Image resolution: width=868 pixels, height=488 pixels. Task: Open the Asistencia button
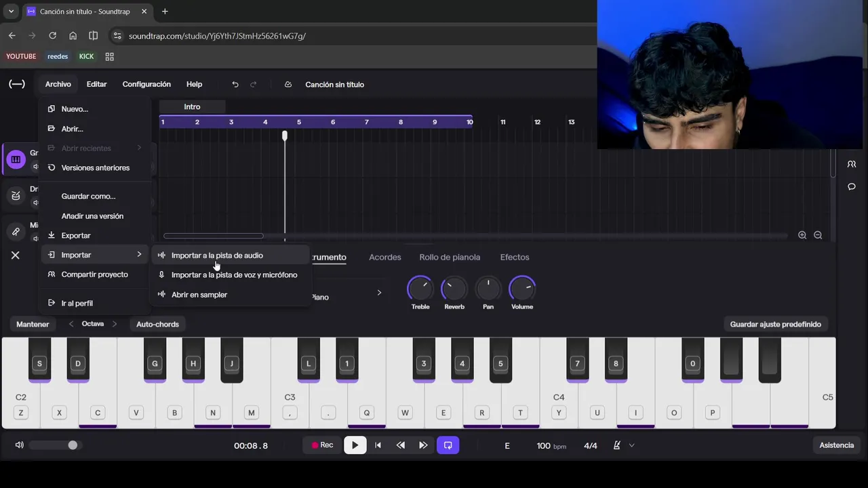[x=837, y=445]
